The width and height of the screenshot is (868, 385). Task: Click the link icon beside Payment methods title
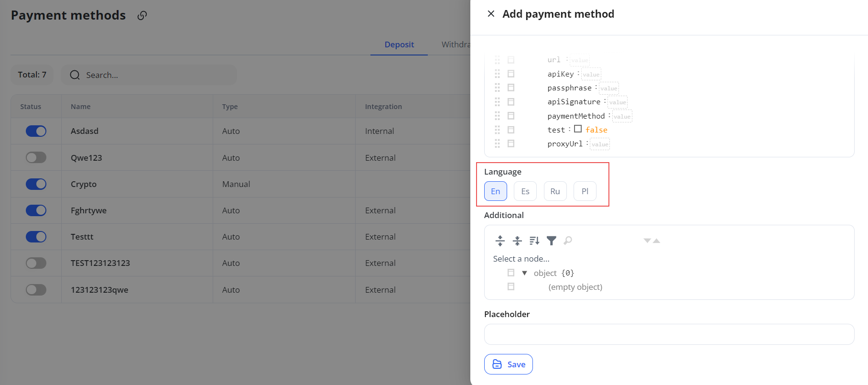click(142, 16)
